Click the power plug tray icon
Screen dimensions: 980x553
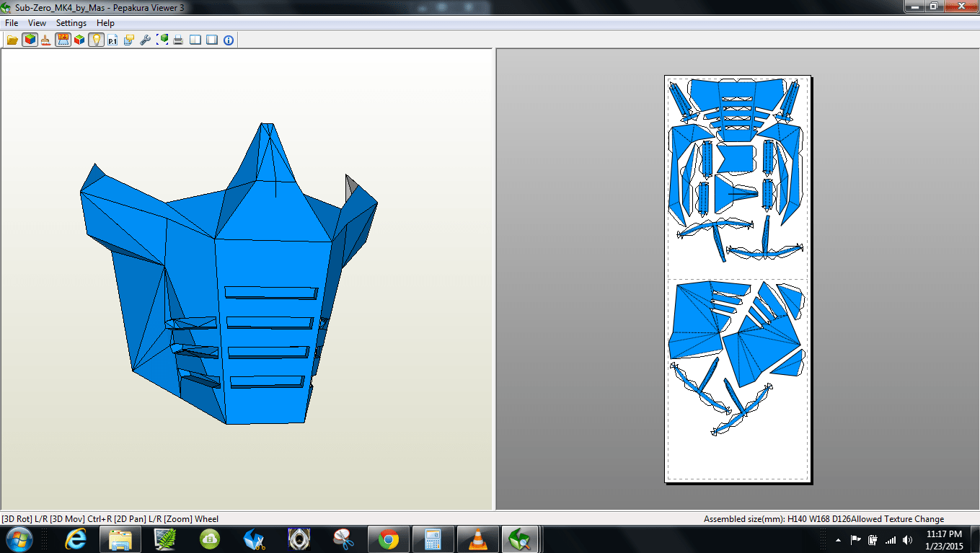873,539
